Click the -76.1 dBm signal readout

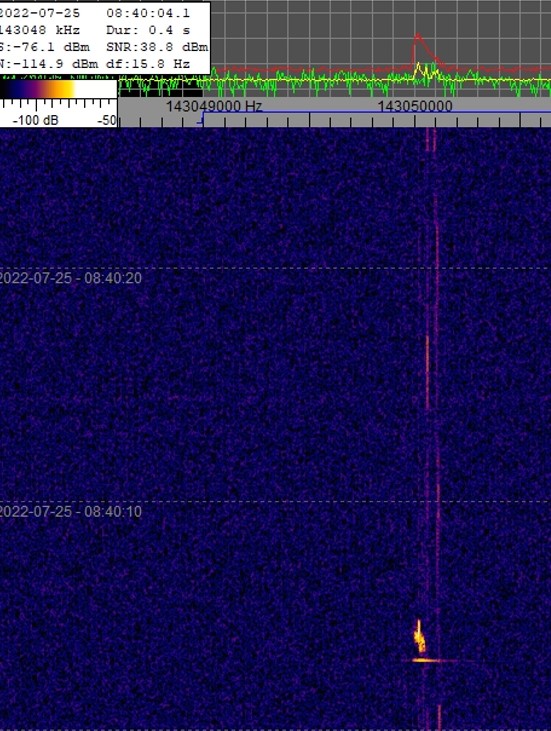[x=44, y=47]
